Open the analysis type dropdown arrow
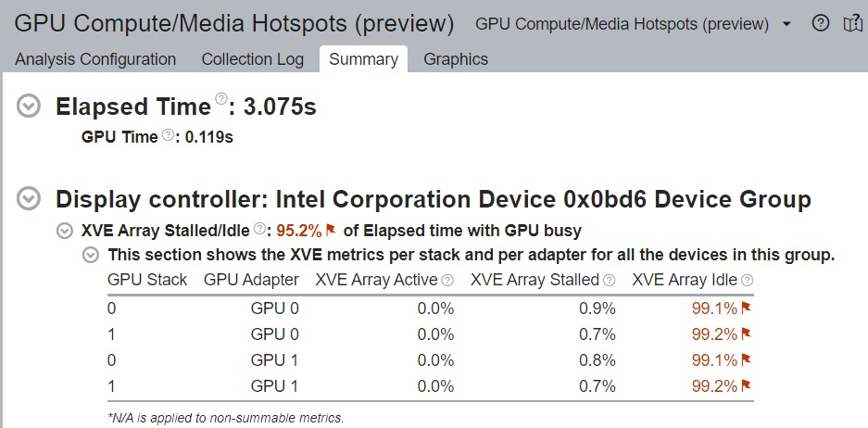The width and height of the screenshot is (868, 428). [786, 23]
